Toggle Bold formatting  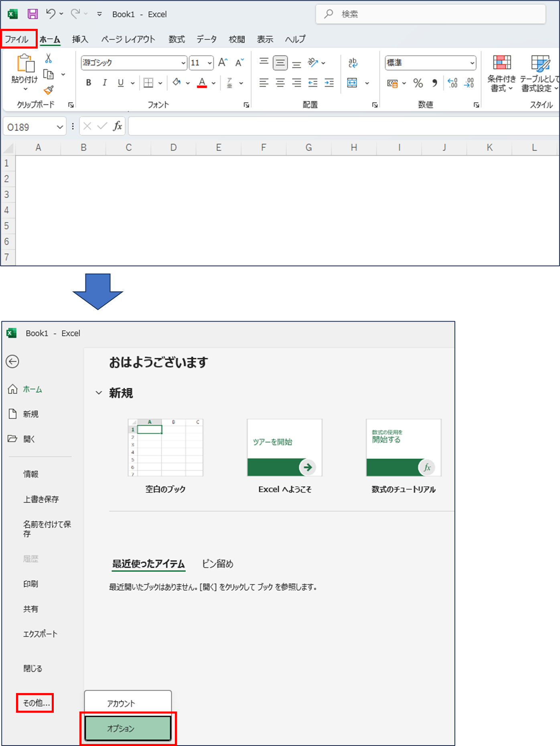point(89,83)
